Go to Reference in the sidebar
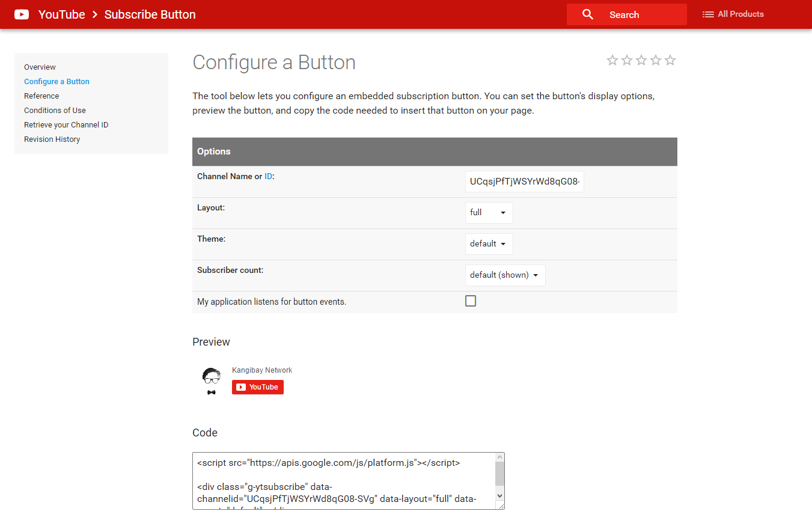812x523 pixels. tap(41, 96)
